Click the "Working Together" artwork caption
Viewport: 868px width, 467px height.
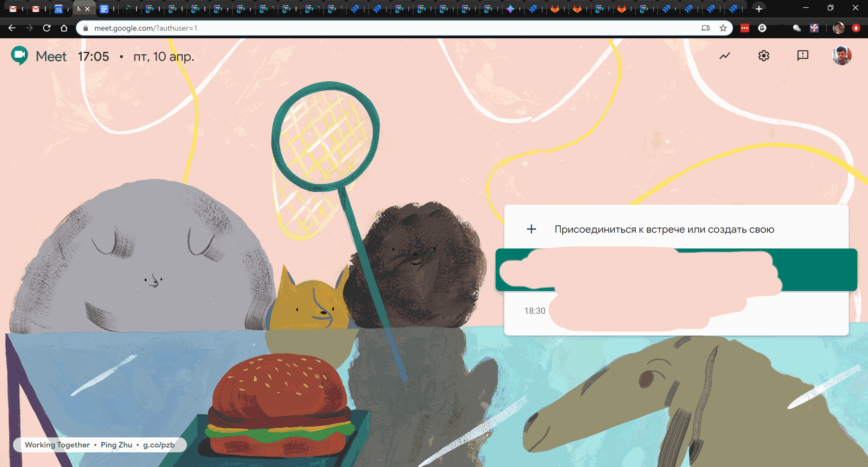pyautogui.click(x=58, y=445)
